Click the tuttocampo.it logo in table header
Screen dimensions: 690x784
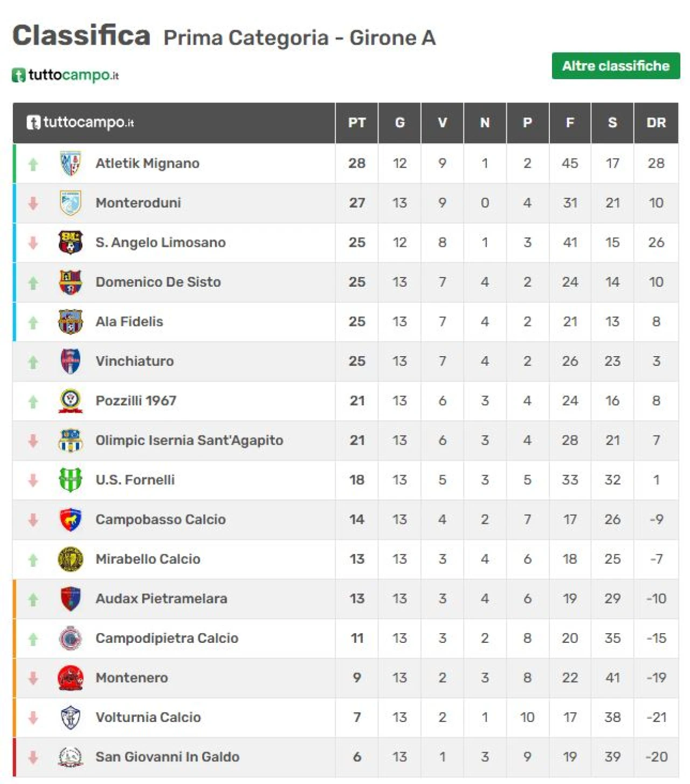80,122
